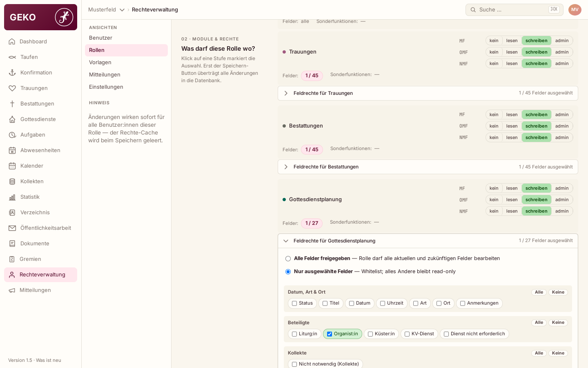Image resolution: width=588 pixels, height=368 pixels.
Task: Click the Suche search field
Action: coord(514,10)
